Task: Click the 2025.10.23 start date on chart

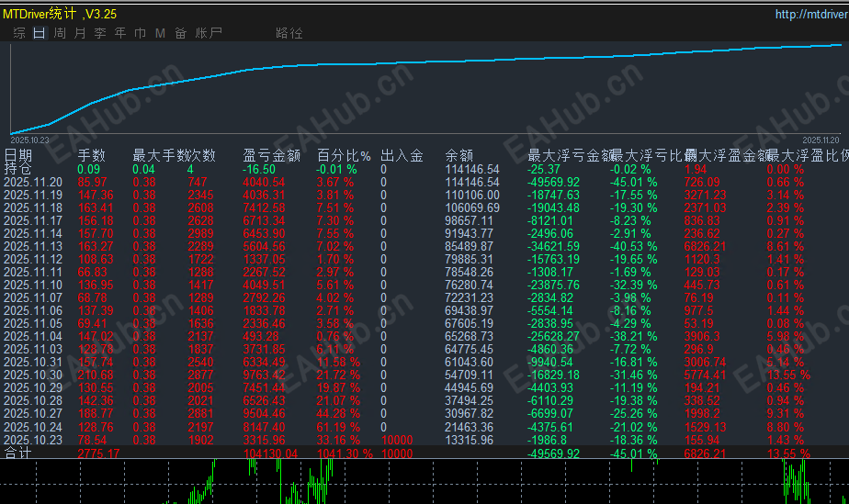Action: (x=29, y=140)
